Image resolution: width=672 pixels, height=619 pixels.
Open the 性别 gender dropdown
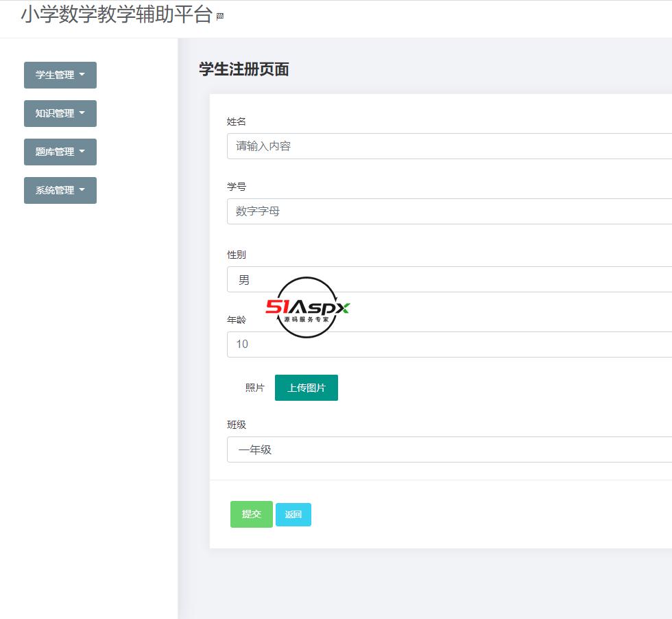click(x=446, y=279)
